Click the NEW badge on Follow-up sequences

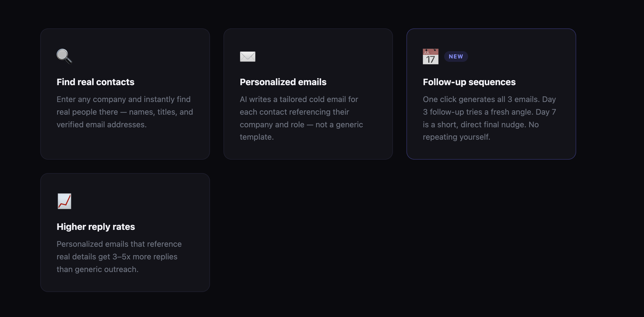click(x=456, y=56)
